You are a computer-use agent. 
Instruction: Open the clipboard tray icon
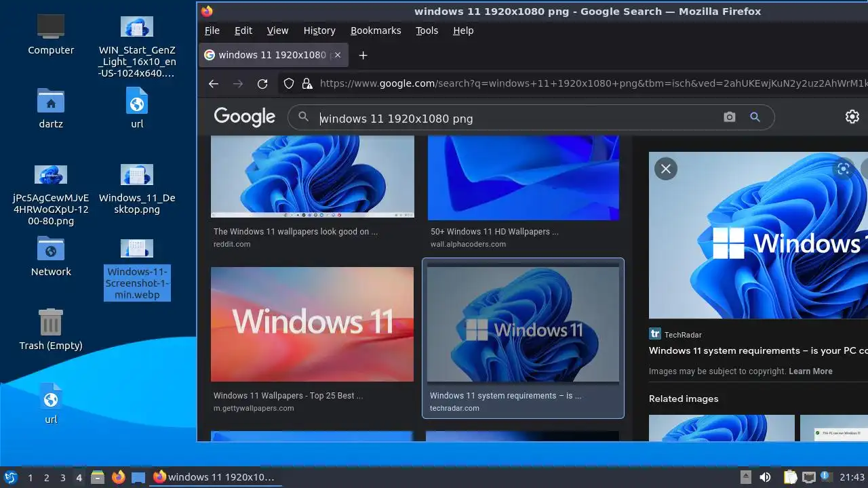[x=790, y=477]
